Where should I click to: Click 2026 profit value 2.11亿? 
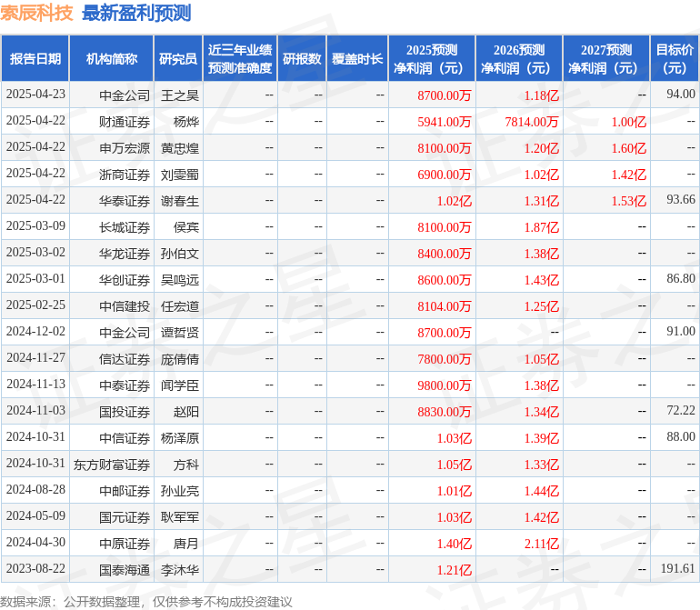(542, 544)
